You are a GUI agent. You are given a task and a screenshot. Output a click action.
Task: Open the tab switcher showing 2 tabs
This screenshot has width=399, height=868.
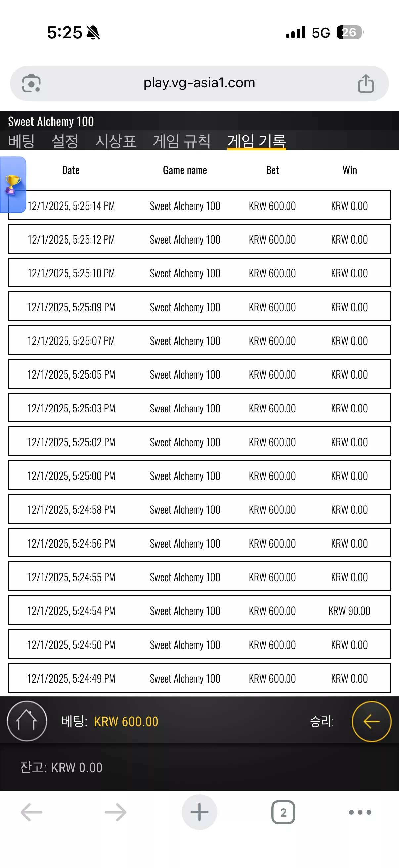pos(283,812)
